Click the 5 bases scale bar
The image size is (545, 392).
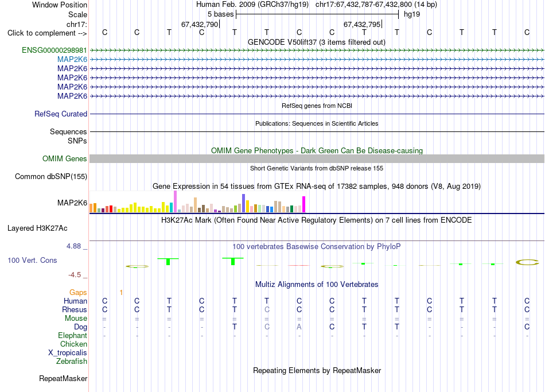(317, 14)
